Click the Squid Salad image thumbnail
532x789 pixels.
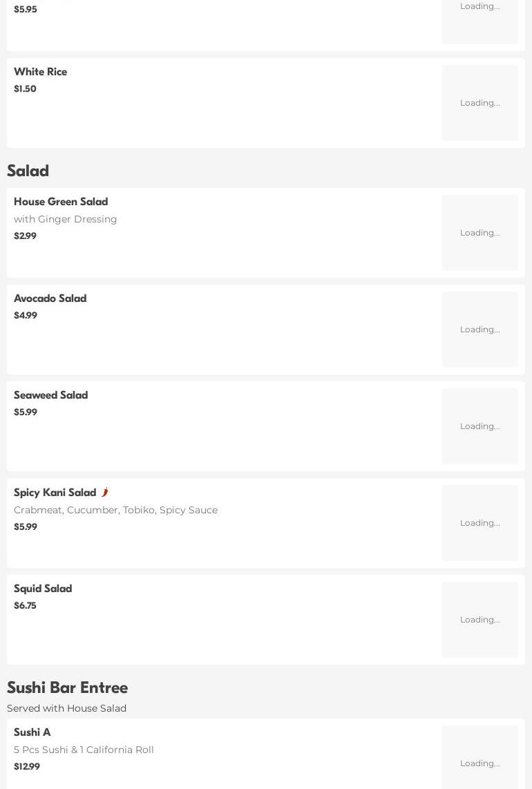[x=479, y=620]
